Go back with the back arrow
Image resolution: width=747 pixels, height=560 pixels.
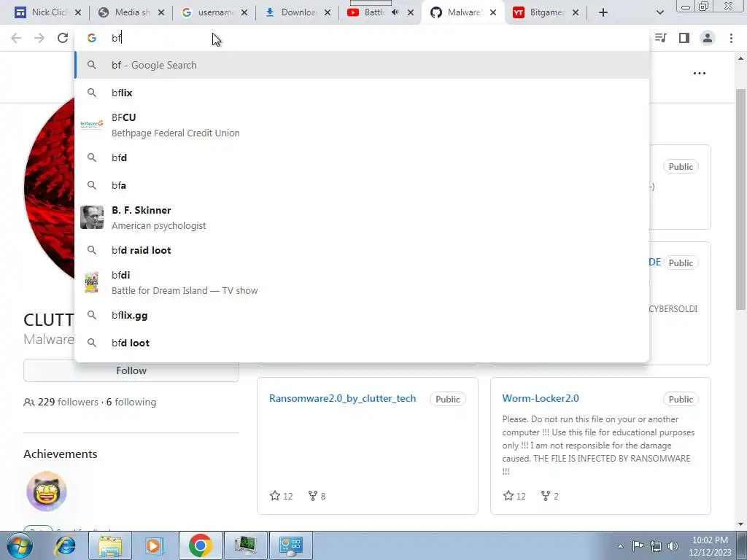pyautogui.click(x=16, y=38)
